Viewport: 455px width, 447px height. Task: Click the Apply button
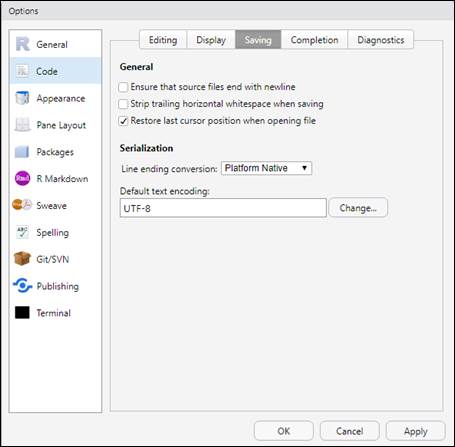[415, 431]
